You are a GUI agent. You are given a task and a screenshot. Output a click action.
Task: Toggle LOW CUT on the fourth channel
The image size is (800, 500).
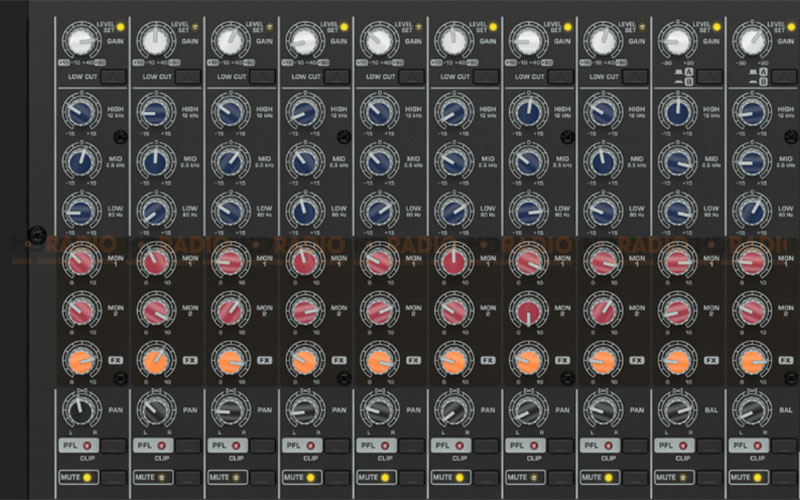tap(338, 76)
